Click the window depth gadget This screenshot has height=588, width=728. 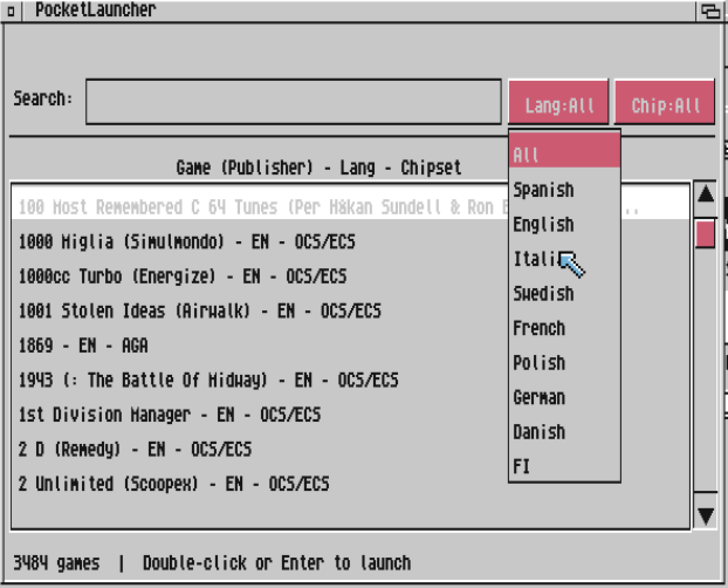pos(710,11)
